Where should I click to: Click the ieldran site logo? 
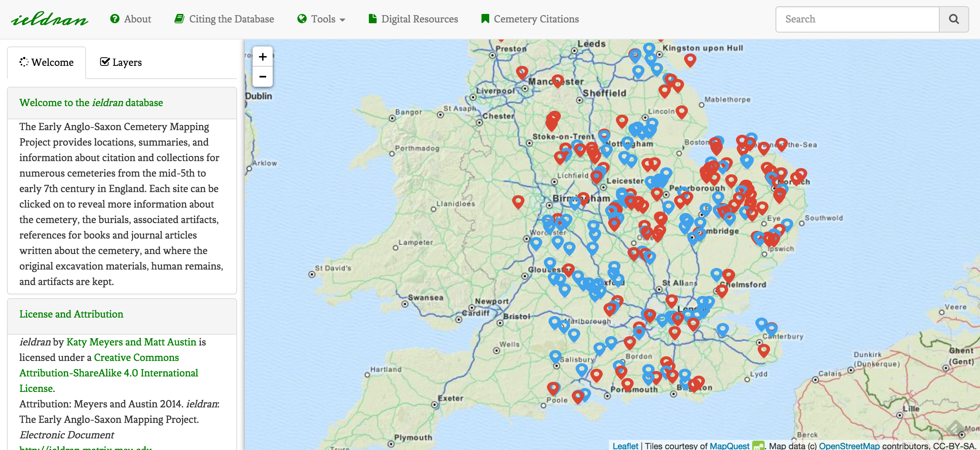50,19
